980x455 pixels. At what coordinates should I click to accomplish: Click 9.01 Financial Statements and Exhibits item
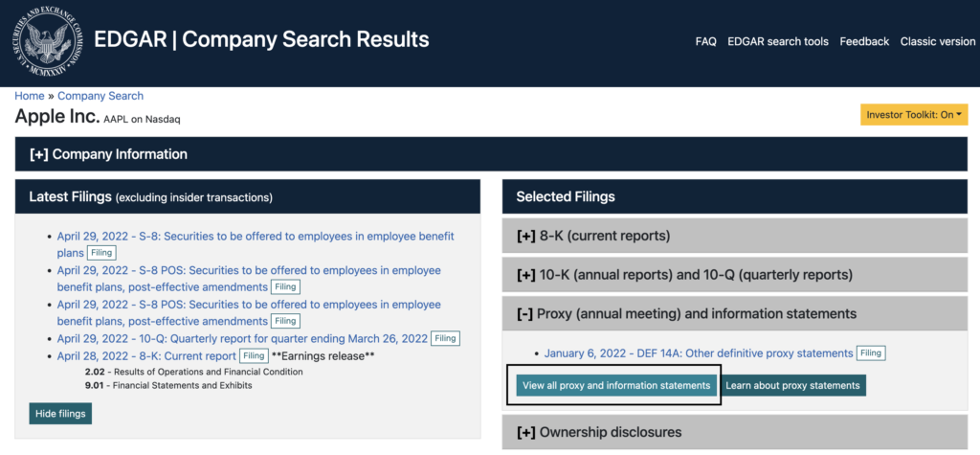point(168,385)
